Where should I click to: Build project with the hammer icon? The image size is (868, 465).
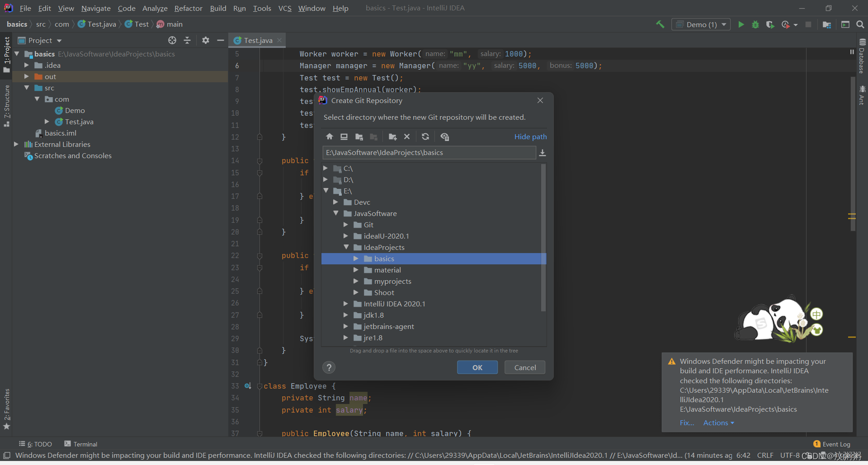point(660,24)
